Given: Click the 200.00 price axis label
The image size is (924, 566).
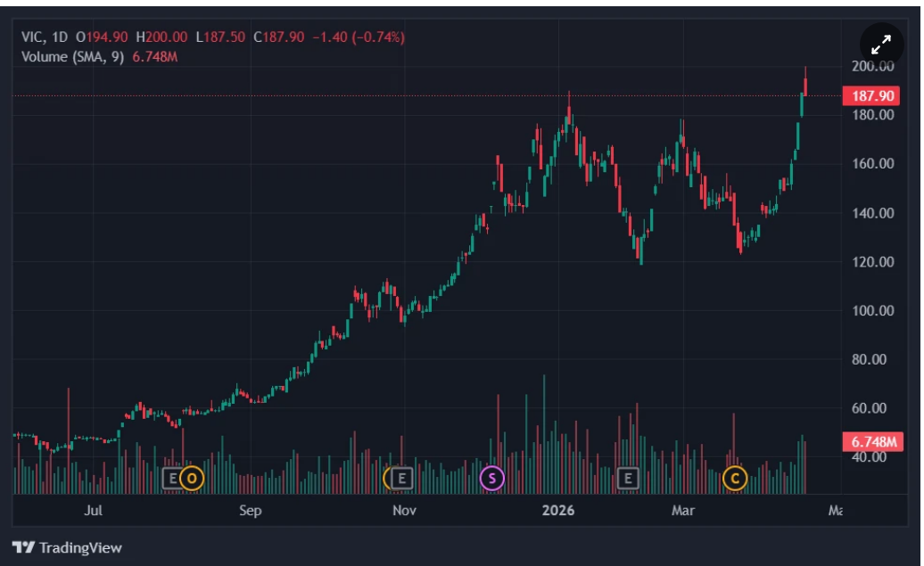Looking at the screenshot, I should pyautogui.click(x=873, y=66).
